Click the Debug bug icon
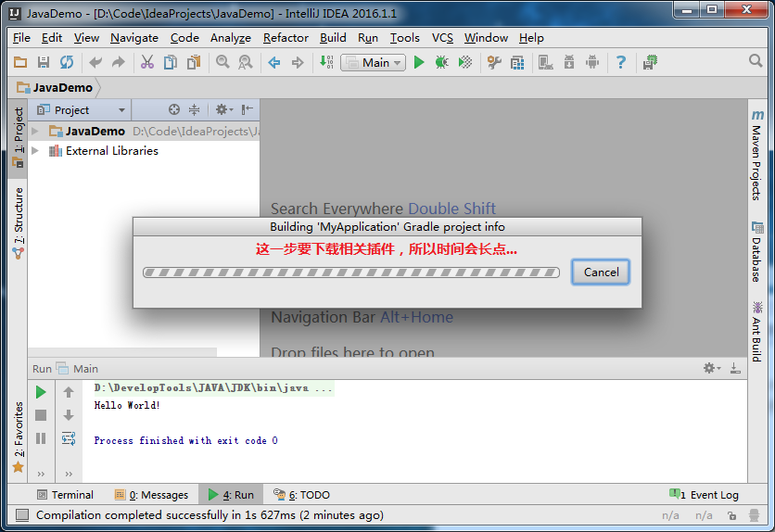 tap(442, 62)
